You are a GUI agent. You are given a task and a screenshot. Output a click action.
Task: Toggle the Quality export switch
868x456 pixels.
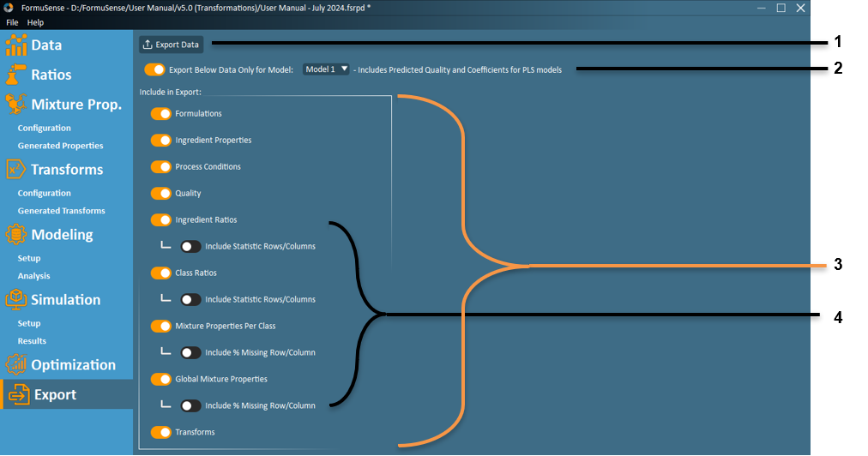pos(161,193)
